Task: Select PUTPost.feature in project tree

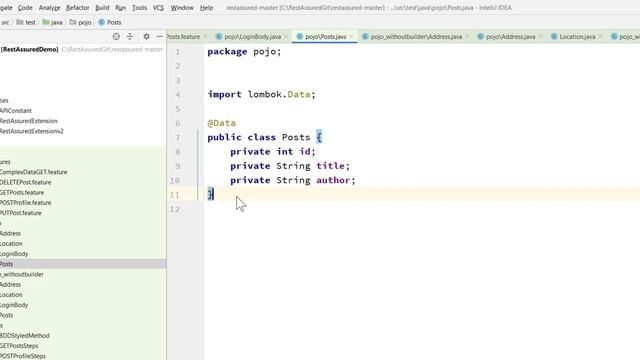Action: [x=20, y=213]
